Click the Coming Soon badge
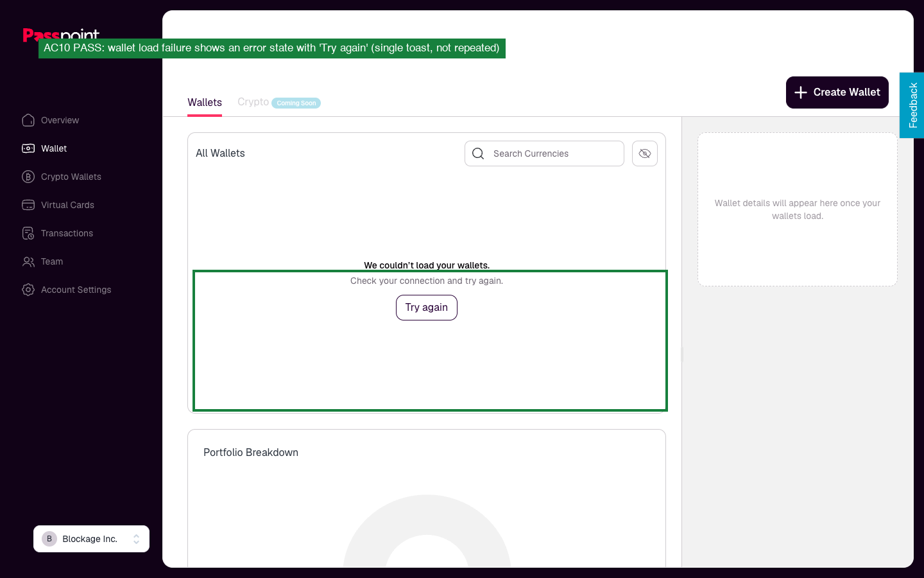 (296, 103)
